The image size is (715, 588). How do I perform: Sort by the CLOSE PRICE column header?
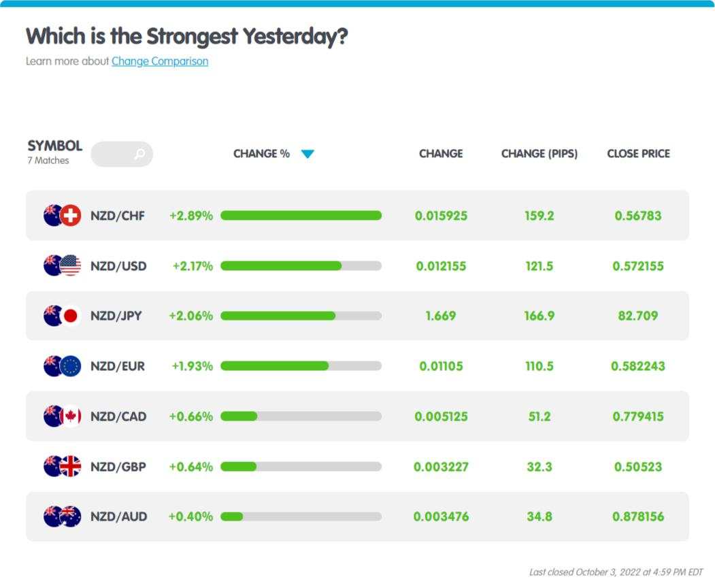(638, 154)
